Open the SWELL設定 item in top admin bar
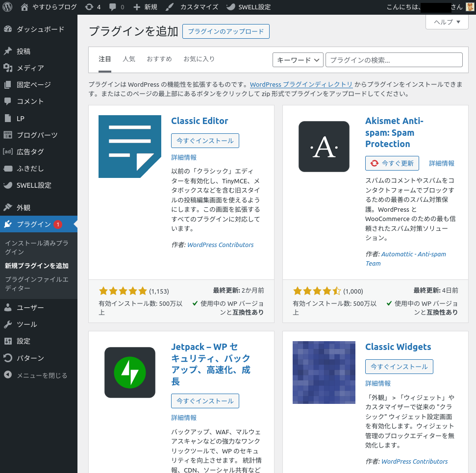This screenshot has height=473, width=476. [248, 7]
